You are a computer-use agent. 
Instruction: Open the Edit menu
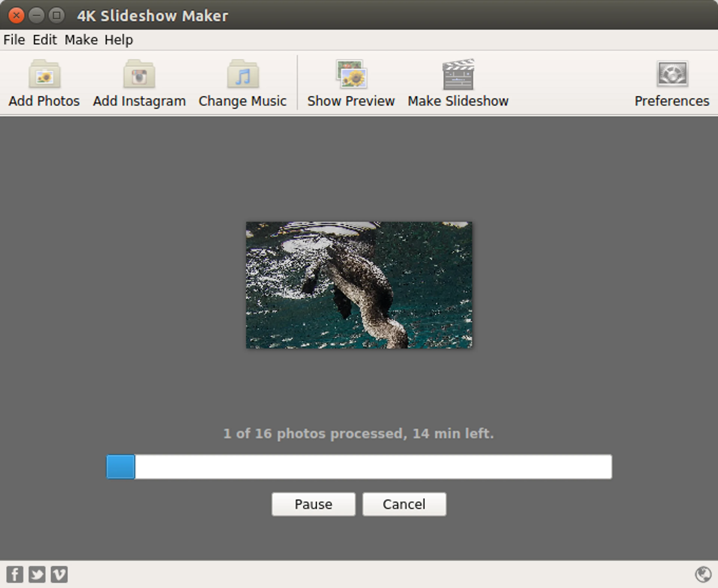pyautogui.click(x=45, y=40)
